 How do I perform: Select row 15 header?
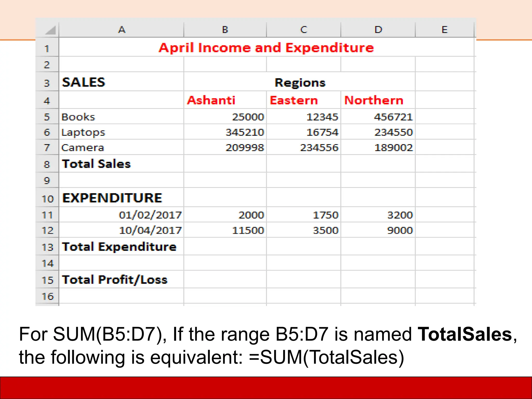coord(47,279)
